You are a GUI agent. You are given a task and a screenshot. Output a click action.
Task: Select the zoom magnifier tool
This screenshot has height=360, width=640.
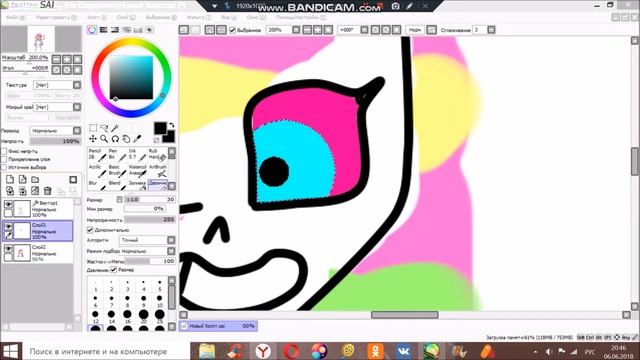pyautogui.click(x=104, y=139)
